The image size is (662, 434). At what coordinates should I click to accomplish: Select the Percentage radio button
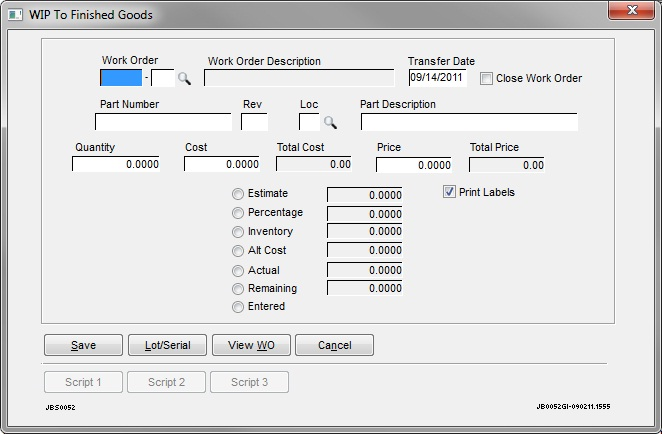pyautogui.click(x=238, y=213)
